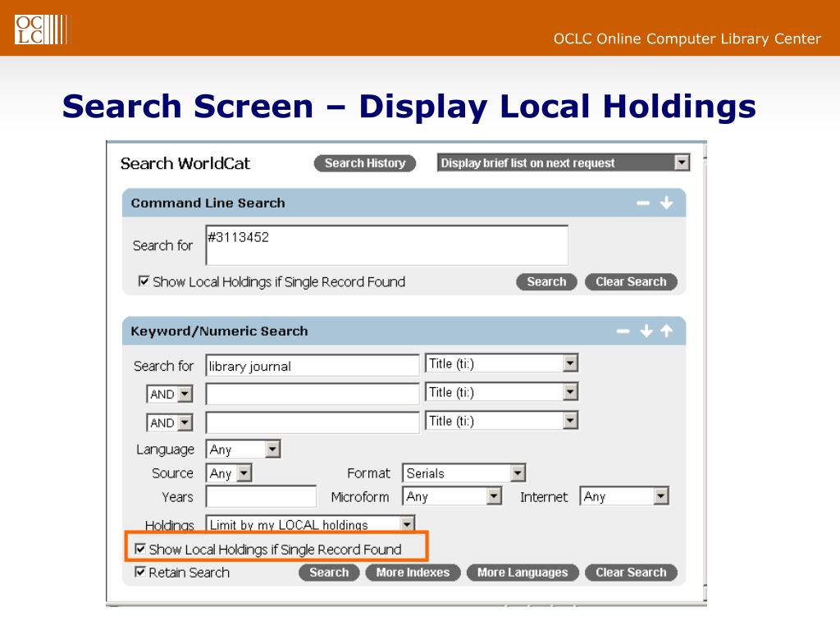The height and width of the screenshot is (630, 840).
Task: Click 'OCLC Online Computer Library Center' header text
Action: click(687, 39)
